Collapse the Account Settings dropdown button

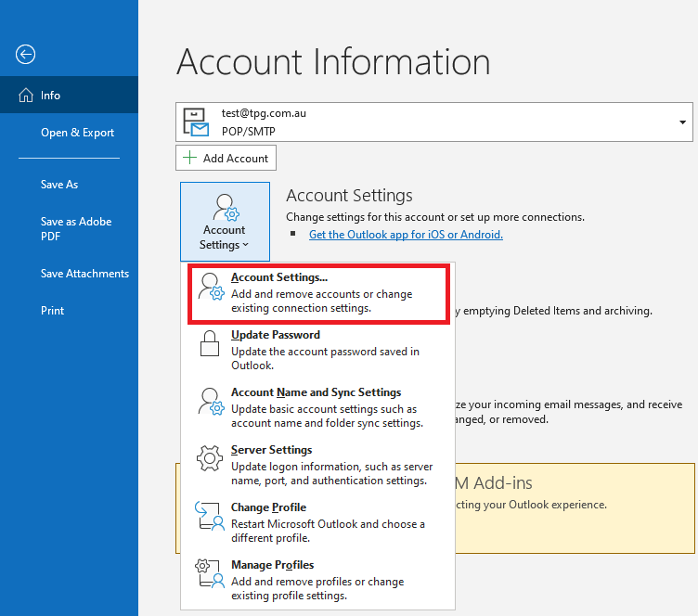[x=225, y=222]
